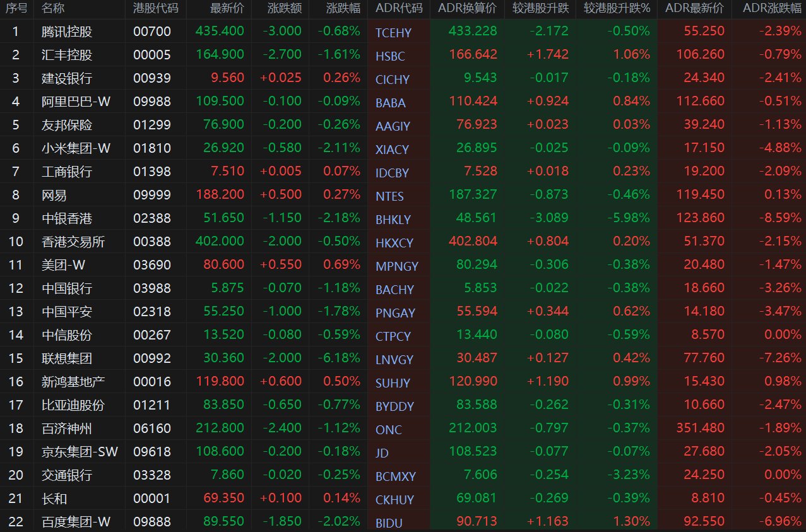Select the 汇丰控股 stock name
This screenshot has width=806, height=532.
click(66, 55)
